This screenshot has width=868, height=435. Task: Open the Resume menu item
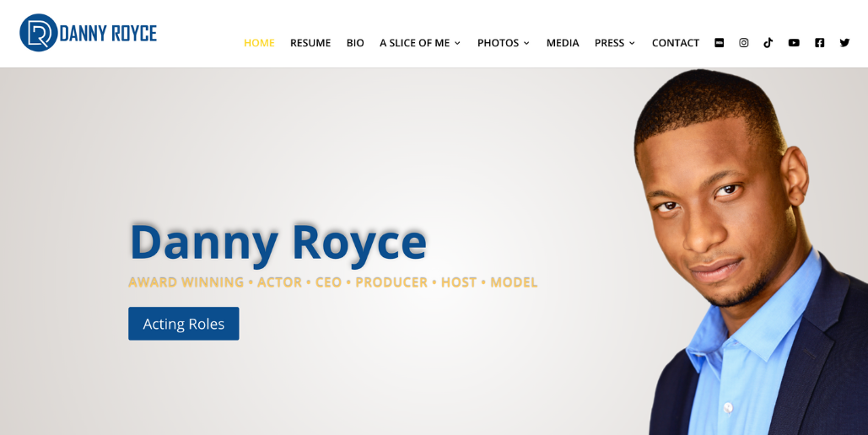tap(310, 43)
